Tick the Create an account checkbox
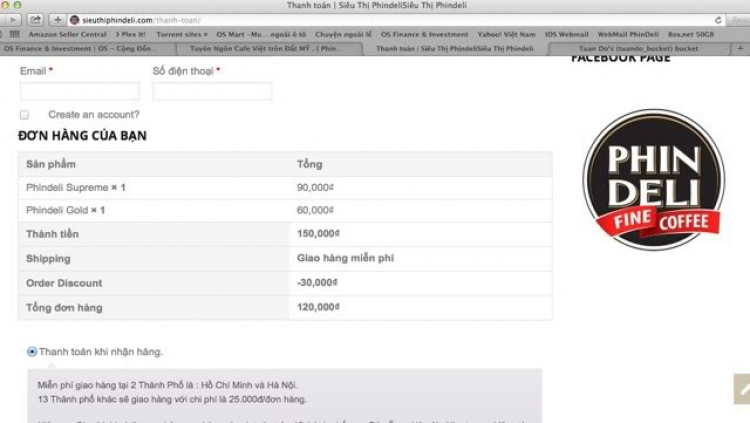 (x=24, y=115)
